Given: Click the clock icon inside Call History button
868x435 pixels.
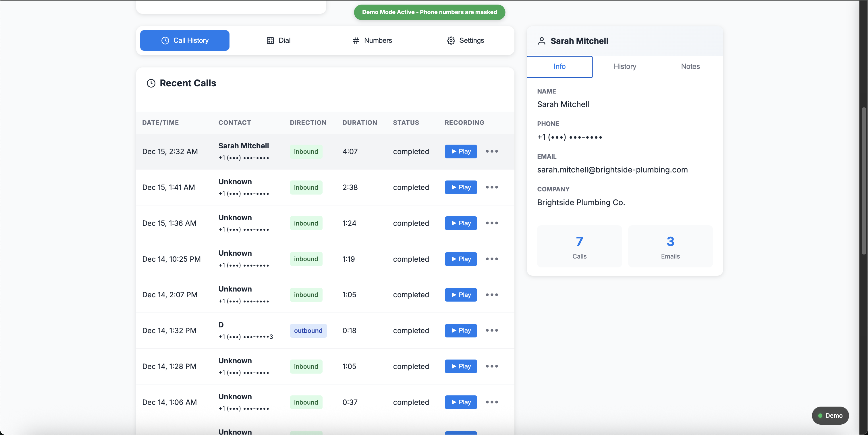Looking at the screenshot, I should (165, 40).
